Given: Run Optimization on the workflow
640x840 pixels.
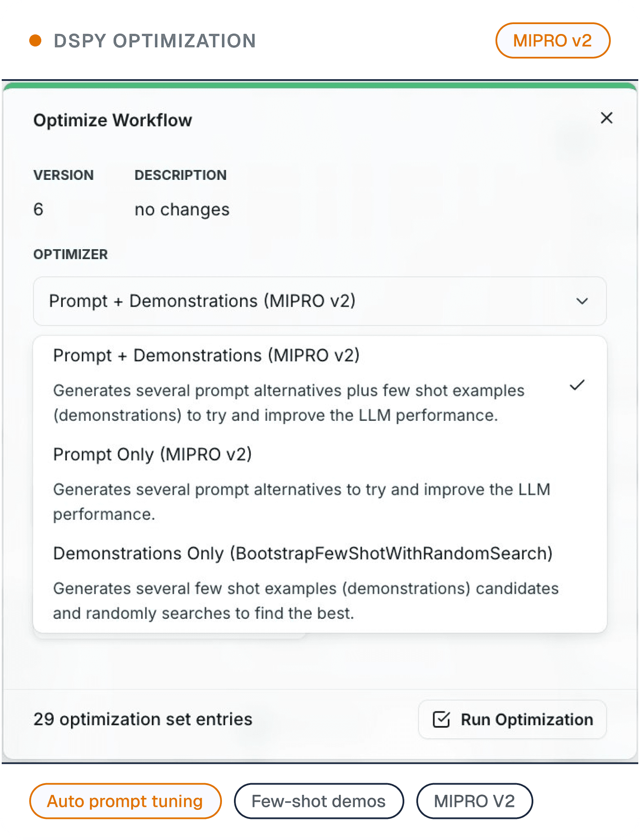Looking at the screenshot, I should 512,719.
